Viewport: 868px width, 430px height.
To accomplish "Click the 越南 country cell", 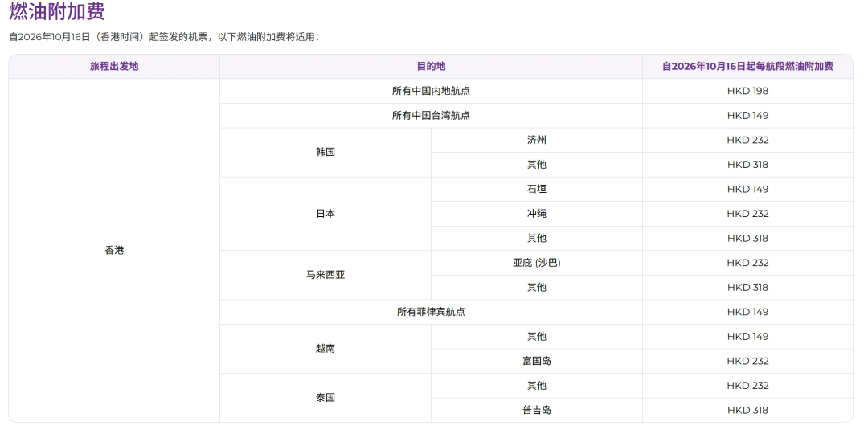I will (x=325, y=349).
